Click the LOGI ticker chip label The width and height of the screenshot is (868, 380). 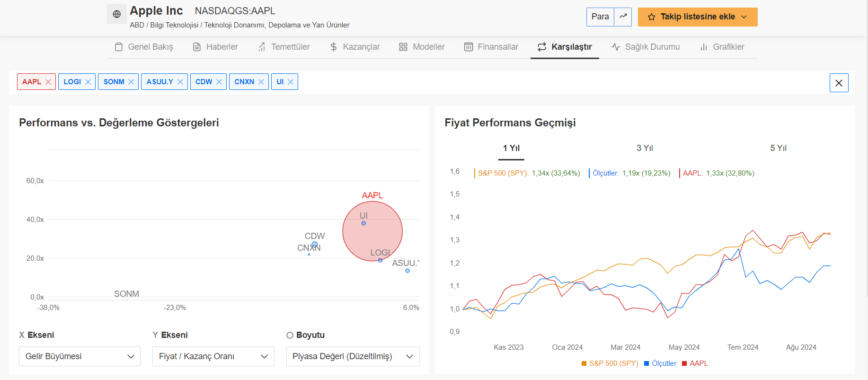coord(72,82)
